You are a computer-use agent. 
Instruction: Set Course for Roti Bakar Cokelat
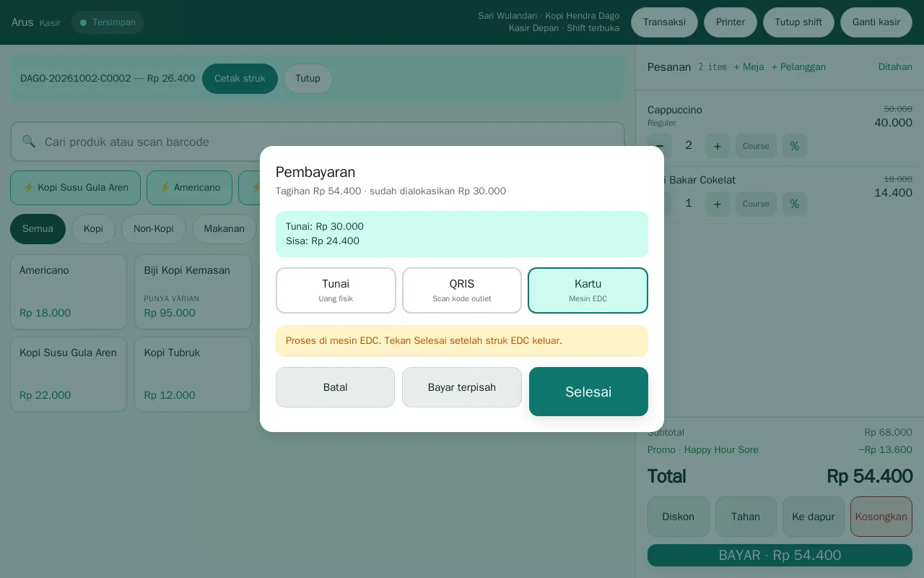point(756,204)
